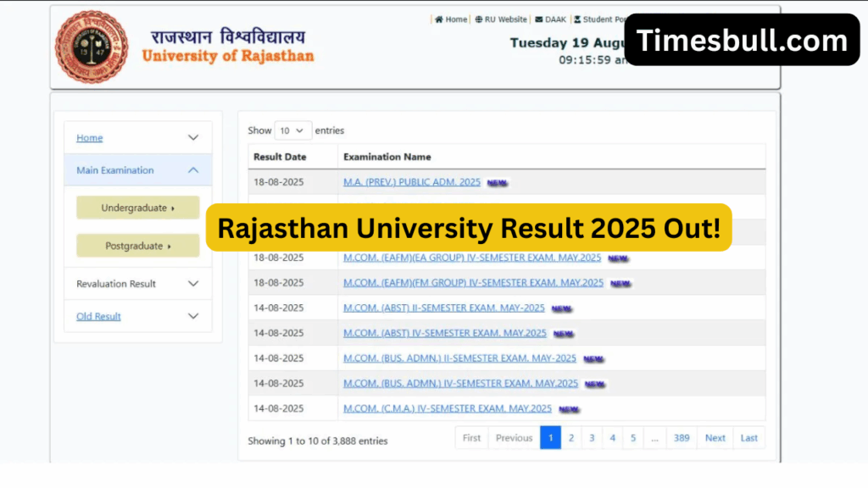Click the Last pagination button
Viewport: 868px width, 488px height.
tap(748, 438)
